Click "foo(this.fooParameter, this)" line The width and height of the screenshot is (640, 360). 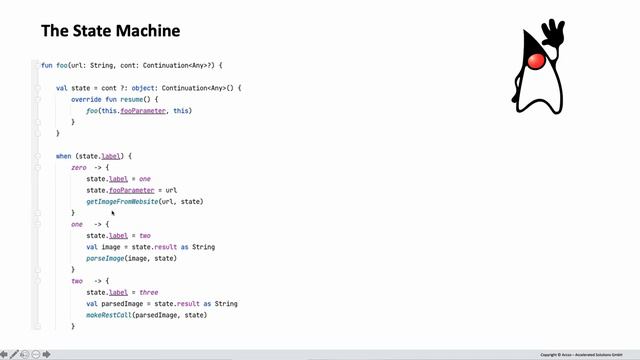click(x=139, y=111)
